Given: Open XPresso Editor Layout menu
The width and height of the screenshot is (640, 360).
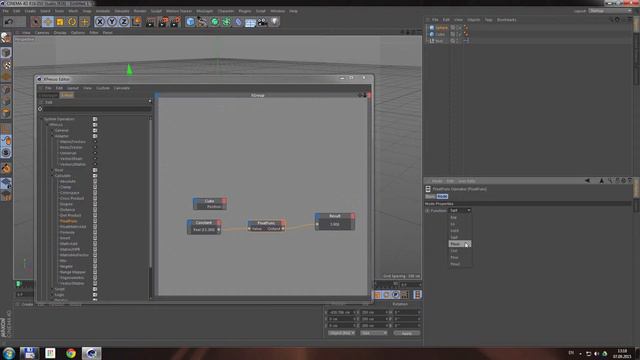Looking at the screenshot, I should (x=73, y=88).
